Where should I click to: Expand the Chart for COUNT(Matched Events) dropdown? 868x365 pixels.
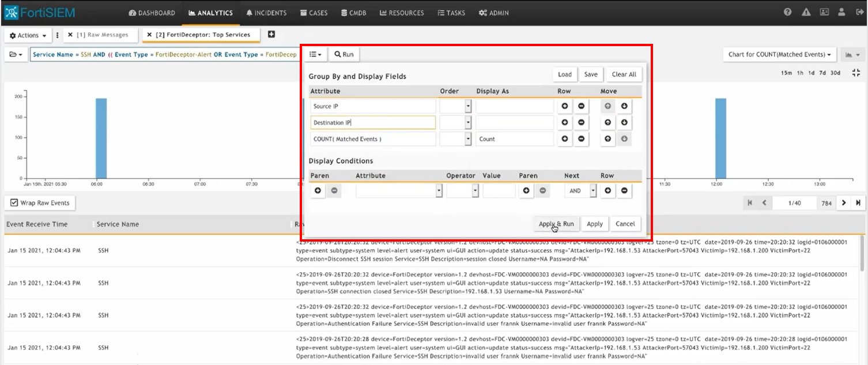pyautogui.click(x=780, y=55)
